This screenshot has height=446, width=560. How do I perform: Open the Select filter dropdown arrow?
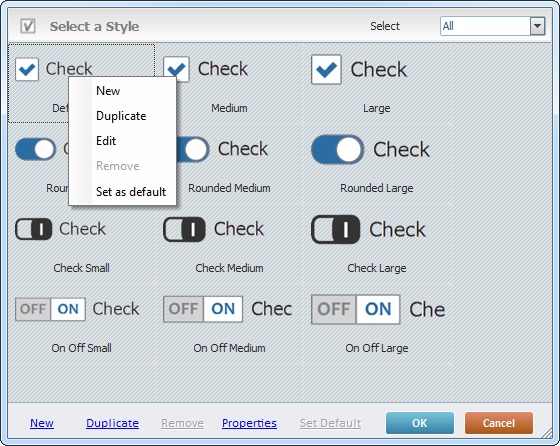[x=537, y=26]
